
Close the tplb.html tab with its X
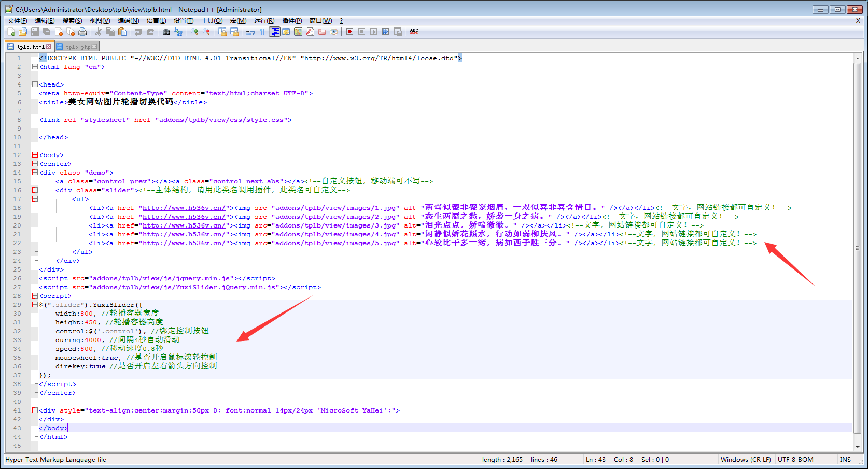coord(49,47)
